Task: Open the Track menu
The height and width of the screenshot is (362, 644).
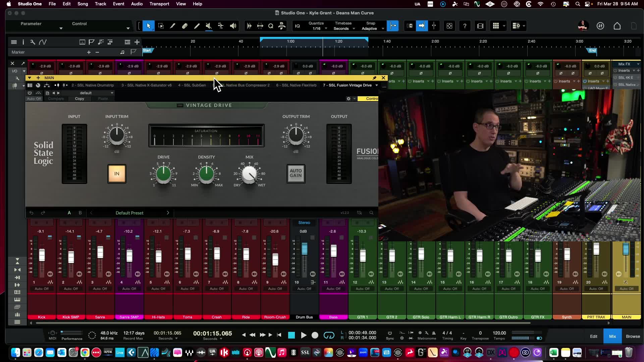Action: click(x=100, y=4)
